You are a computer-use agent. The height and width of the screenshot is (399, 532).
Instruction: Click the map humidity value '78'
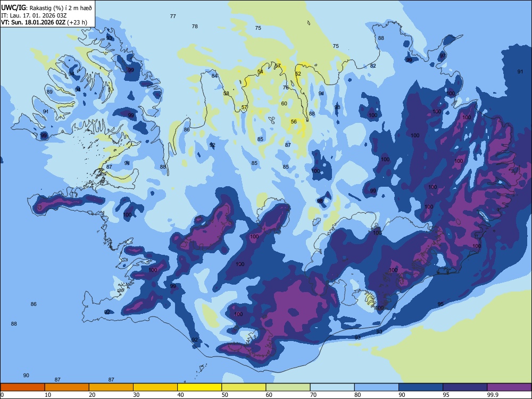[195, 27]
